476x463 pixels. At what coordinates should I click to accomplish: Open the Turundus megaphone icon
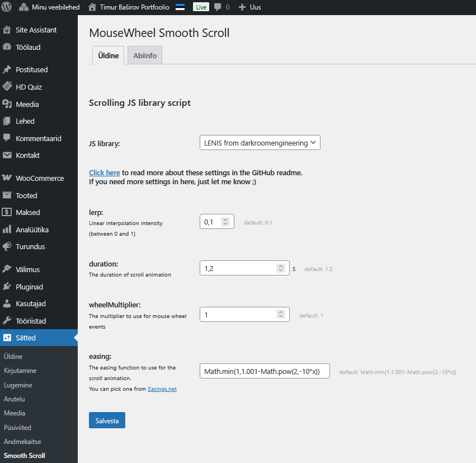(7, 246)
